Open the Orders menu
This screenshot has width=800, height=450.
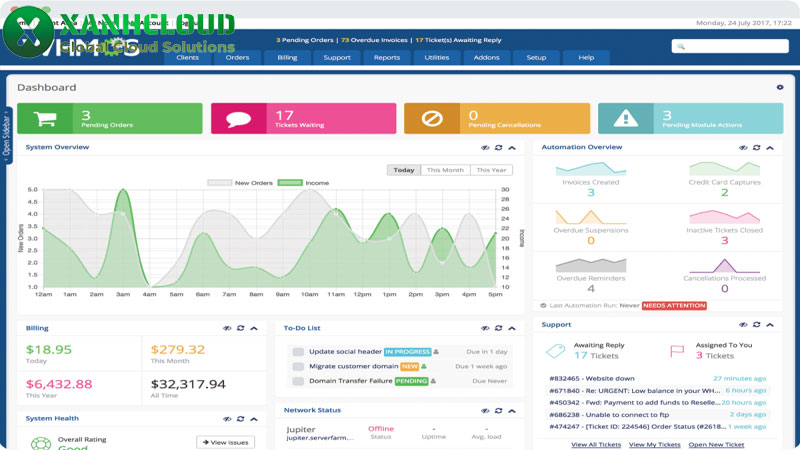coord(237,57)
